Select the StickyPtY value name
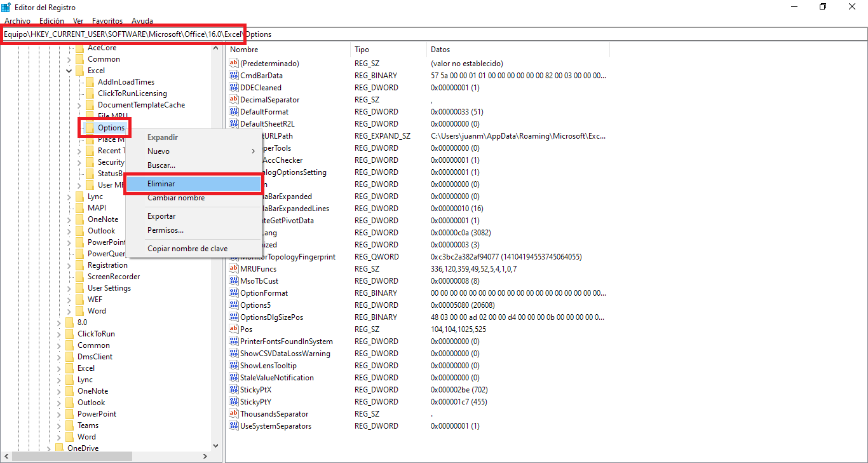 pos(255,402)
